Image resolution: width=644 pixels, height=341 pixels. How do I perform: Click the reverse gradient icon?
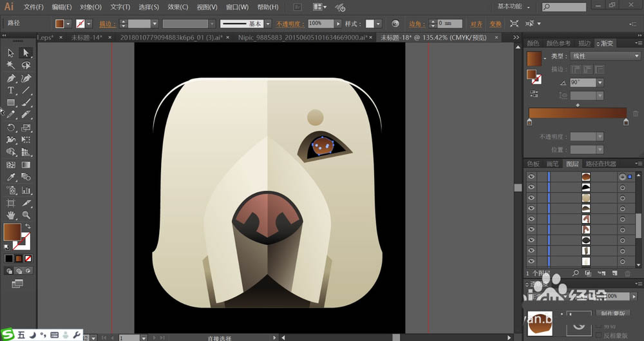coord(533,93)
